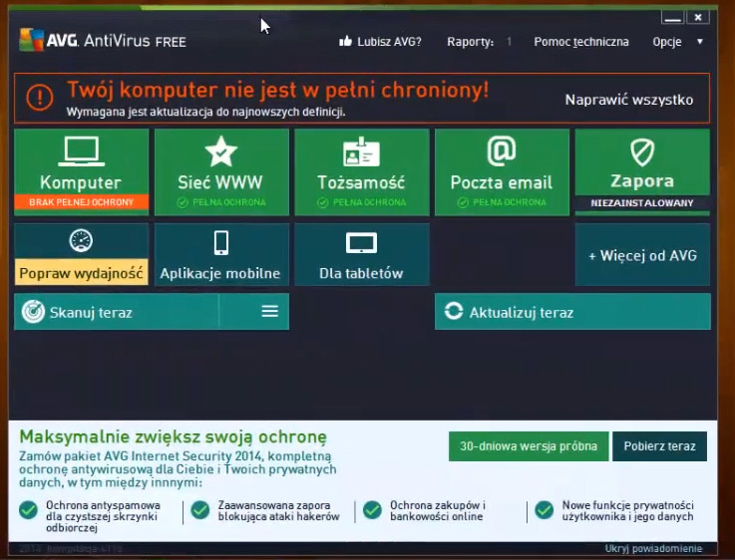This screenshot has width=735, height=560.
Task: Click the radar icon on Skanuj teraz
Action: pos(33,312)
